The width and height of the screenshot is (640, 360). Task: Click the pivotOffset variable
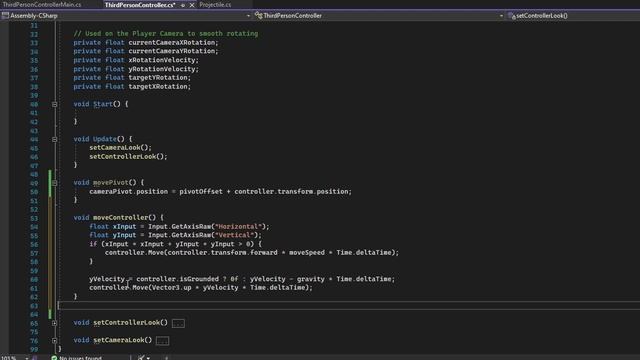(201, 191)
